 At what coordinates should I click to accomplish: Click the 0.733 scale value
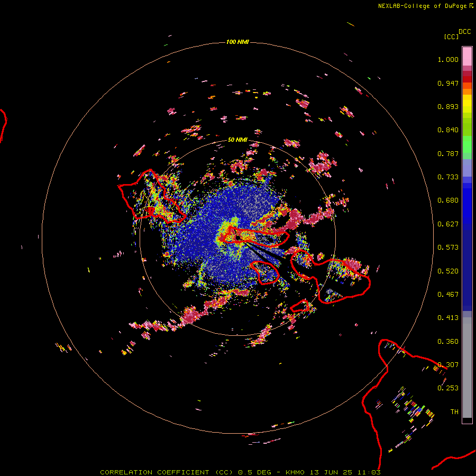(x=448, y=177)
